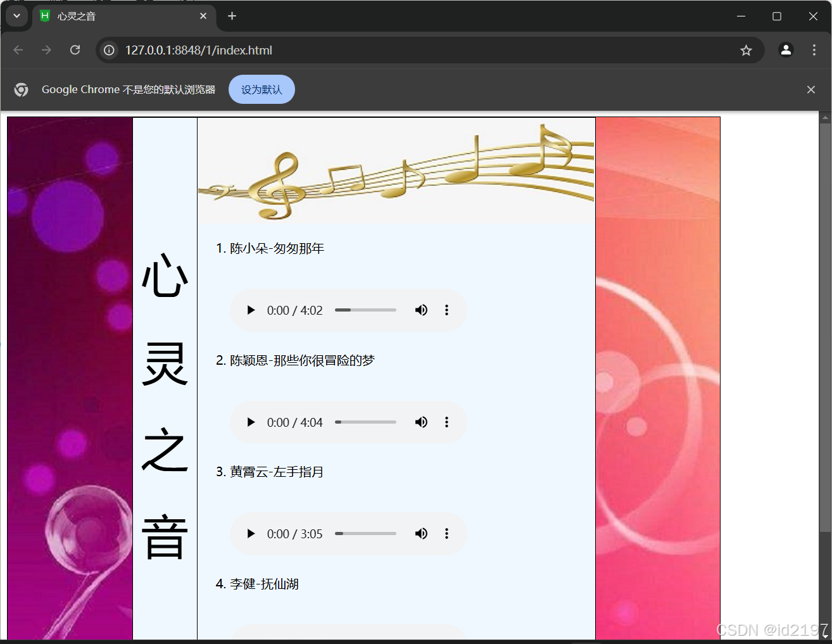Open more options on the 4:04 player

(x=446, y=422)
